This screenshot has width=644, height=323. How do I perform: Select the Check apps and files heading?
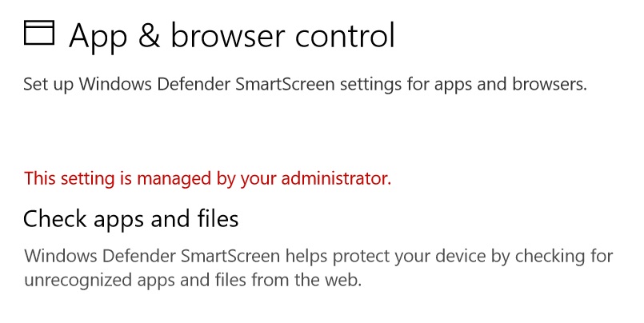click(131, 219)
